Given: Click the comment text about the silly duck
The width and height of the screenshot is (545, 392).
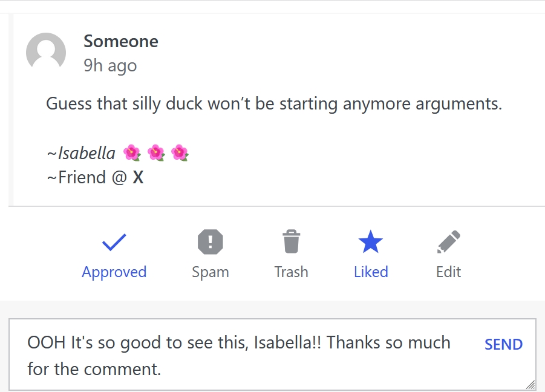Looking at the screenshot, I should click(274, 103).
